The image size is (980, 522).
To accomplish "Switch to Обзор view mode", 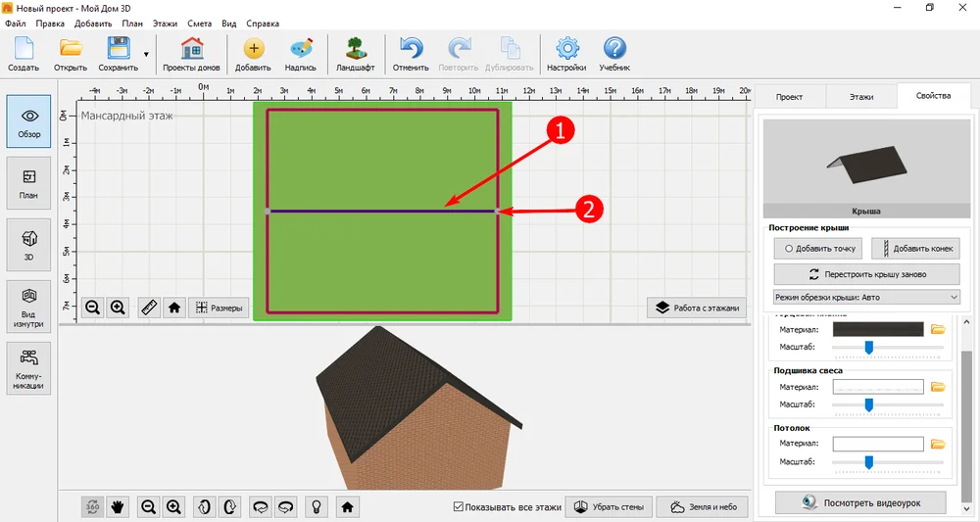I will click(x=28, y=121).
